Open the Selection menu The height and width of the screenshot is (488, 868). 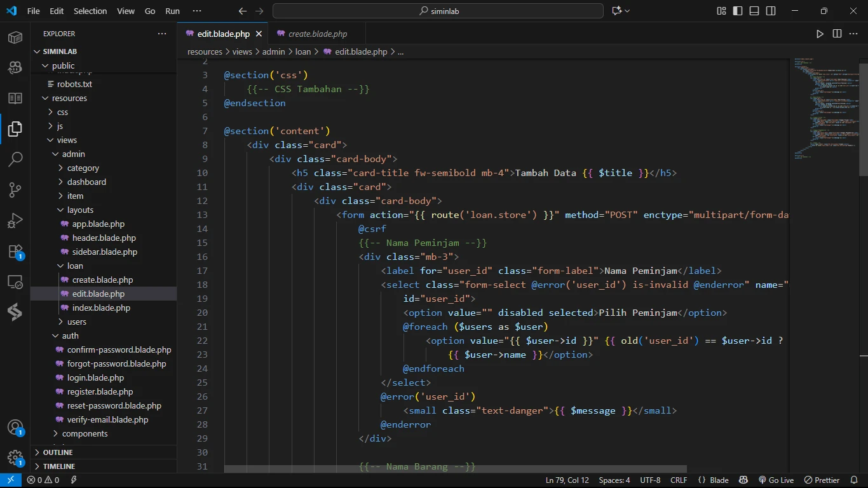point(90,11)
